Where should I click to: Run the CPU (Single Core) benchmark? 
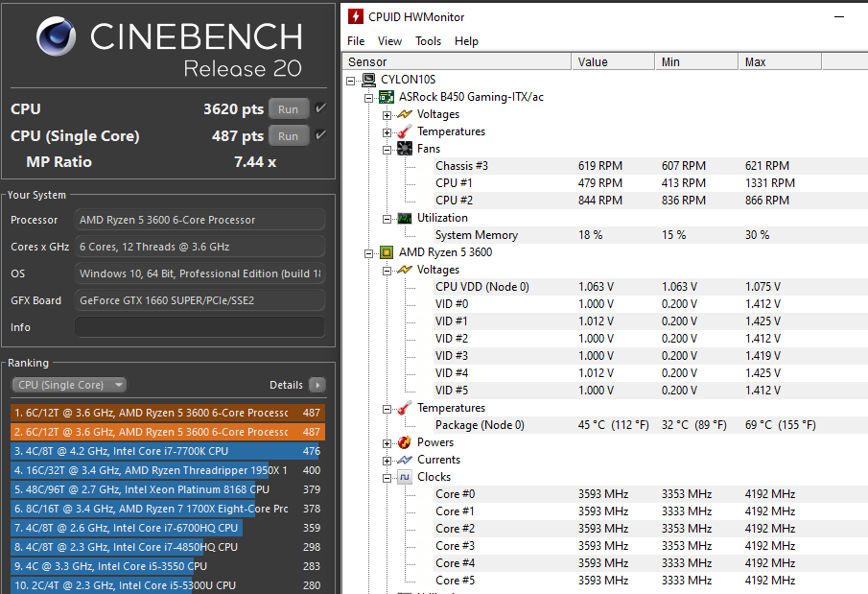(288, 136)
